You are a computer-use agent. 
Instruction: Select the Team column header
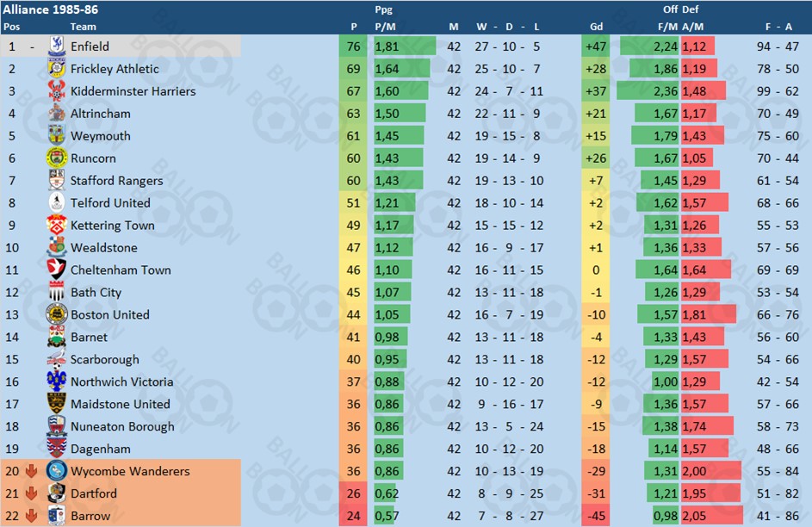coord(83,27)
